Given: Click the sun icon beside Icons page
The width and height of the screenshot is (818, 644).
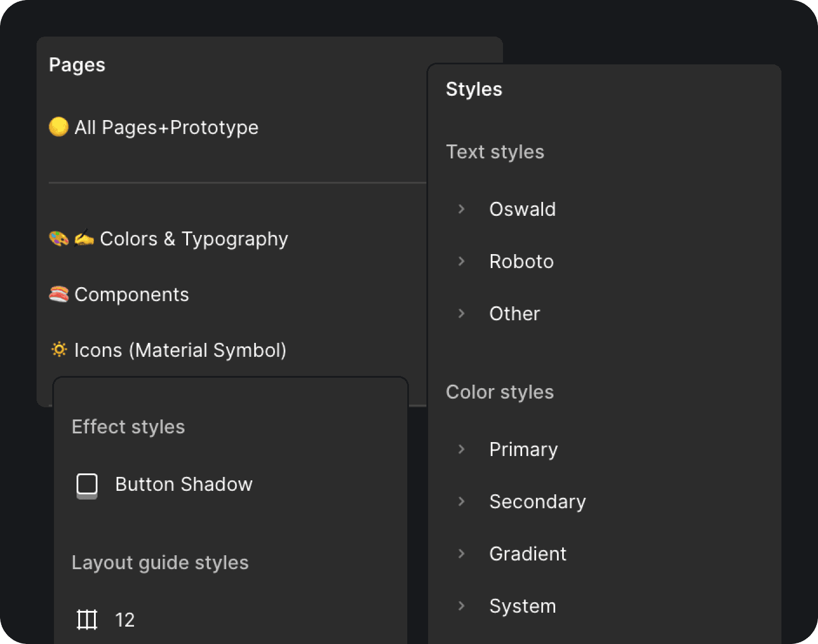Looking at the screenshot, I should (x=59, y=349).
